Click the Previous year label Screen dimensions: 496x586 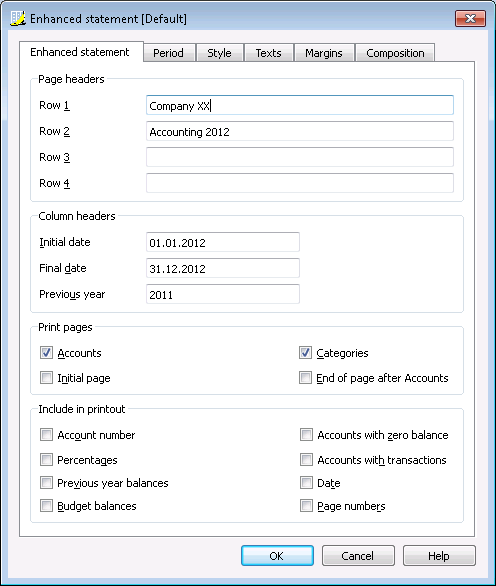tap(72, 294)
